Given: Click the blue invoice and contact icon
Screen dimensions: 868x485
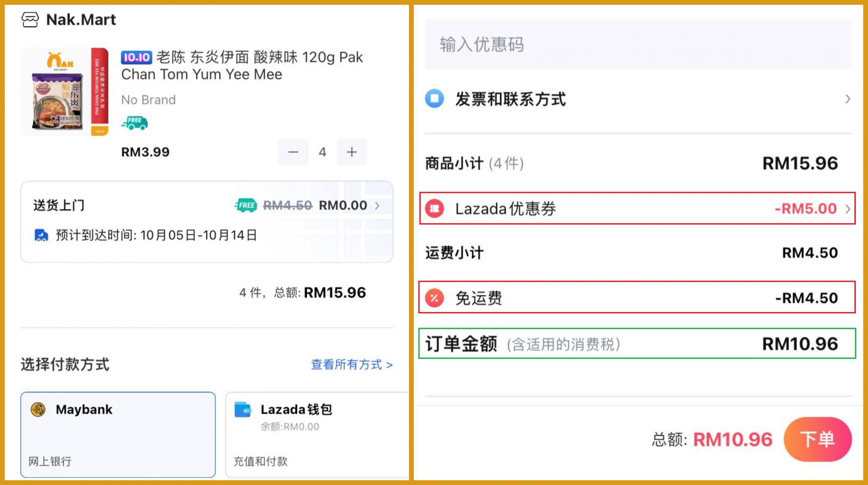Looking at the screenshot, I should tap(434, 99).
